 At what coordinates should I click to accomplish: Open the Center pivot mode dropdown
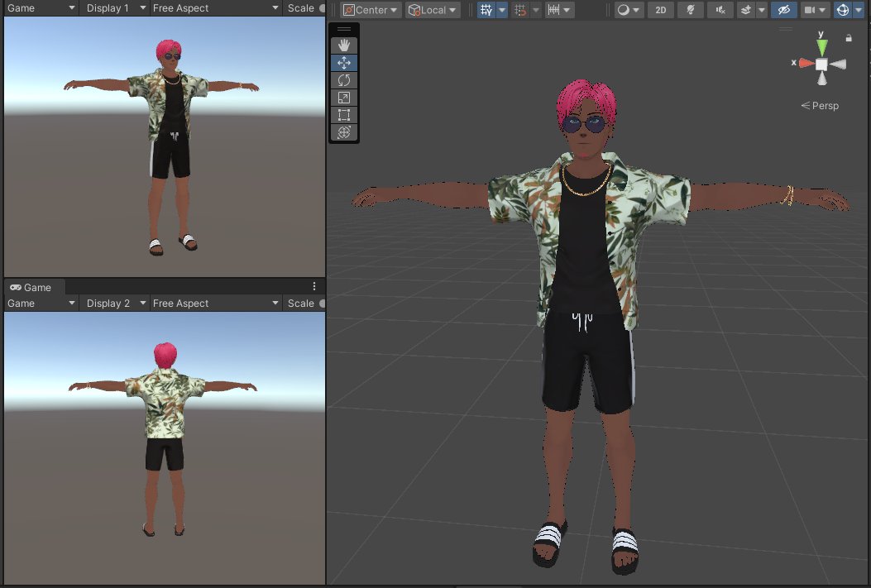pos(371,10)
